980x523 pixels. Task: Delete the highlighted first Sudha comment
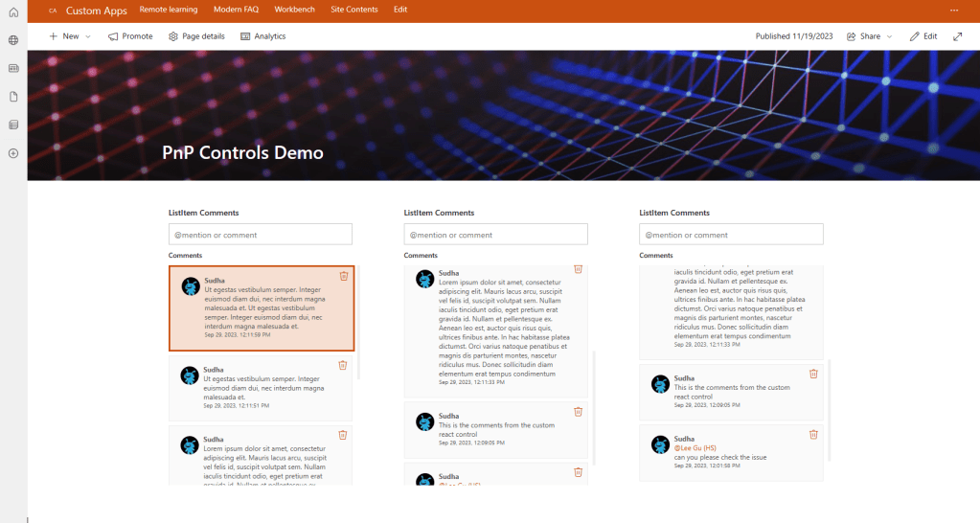click(x=344, y=276)
